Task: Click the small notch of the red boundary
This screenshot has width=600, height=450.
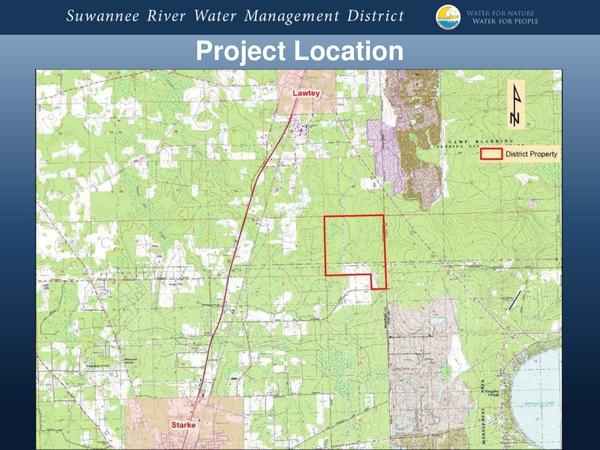Action: tap(379, 282)
